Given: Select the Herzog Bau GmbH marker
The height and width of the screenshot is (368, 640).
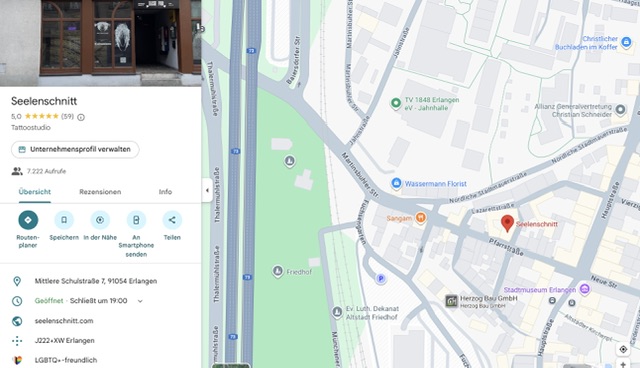Looking at the screenshot, I should click(451, 301).
